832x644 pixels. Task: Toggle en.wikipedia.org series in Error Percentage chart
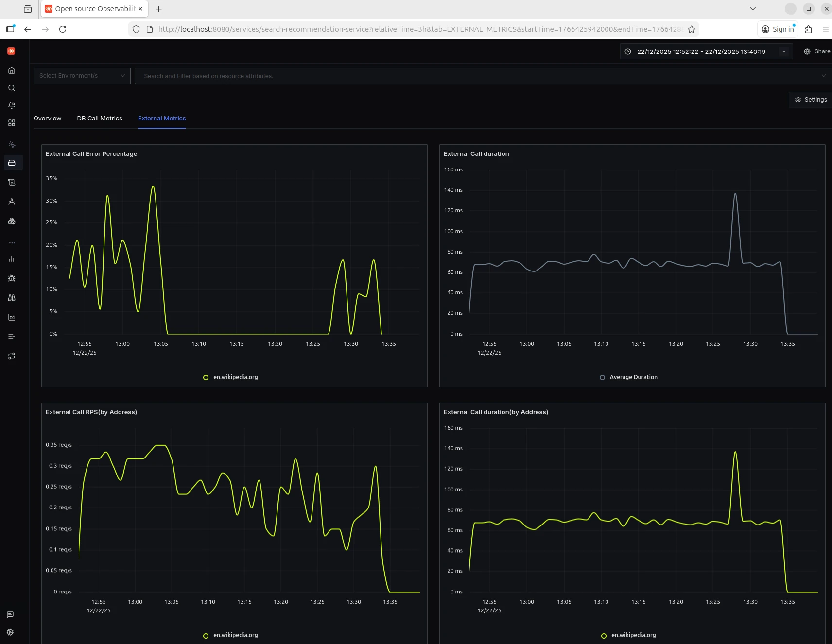[x=235, y=377]
